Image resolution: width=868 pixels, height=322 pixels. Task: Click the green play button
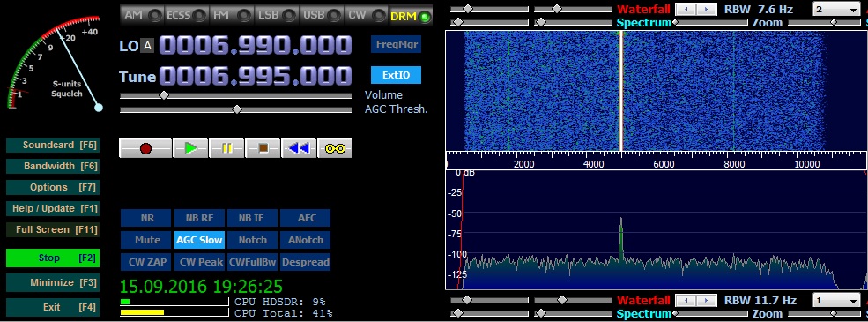tap(190, 148)
